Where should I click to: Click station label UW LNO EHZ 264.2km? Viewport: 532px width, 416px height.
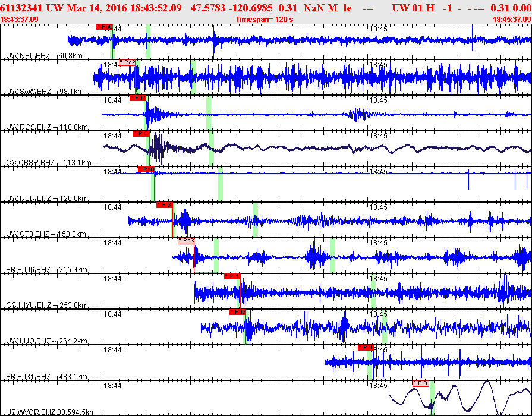point(47,341)
